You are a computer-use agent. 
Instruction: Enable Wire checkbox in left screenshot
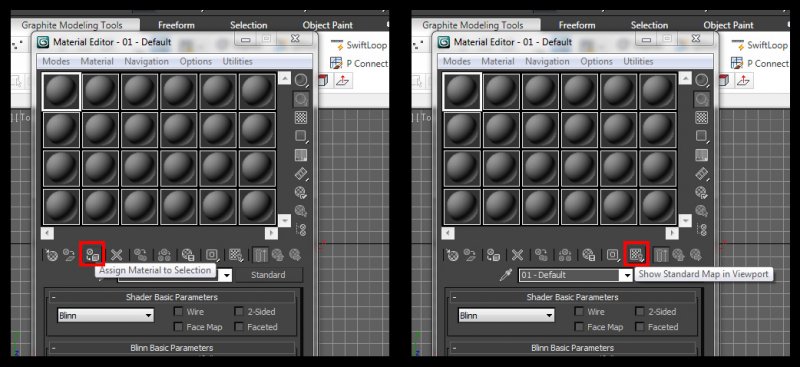click(x=178, y=311)
